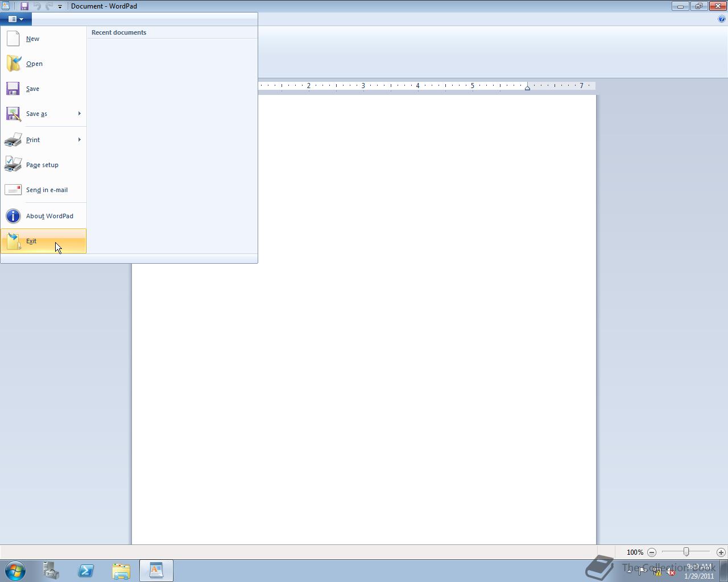Image resolution: width=728 pixels, height=582 pixels.
Task: Click the network status tray icon
Action: 657,572
